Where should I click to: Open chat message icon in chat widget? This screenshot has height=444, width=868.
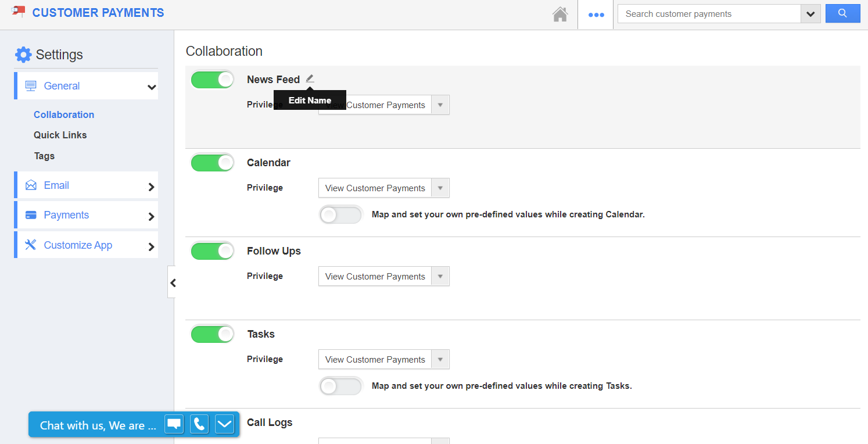click(174, 424)
